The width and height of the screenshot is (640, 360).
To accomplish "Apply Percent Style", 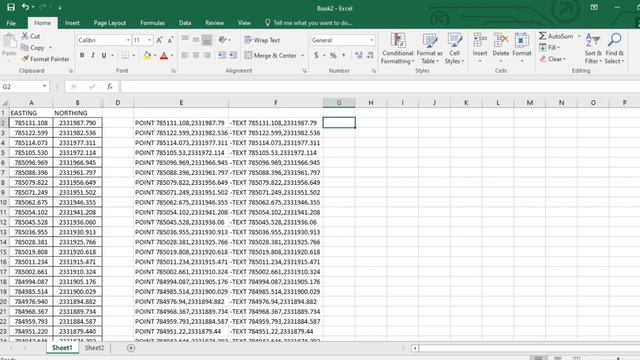I will pos(333,55).
